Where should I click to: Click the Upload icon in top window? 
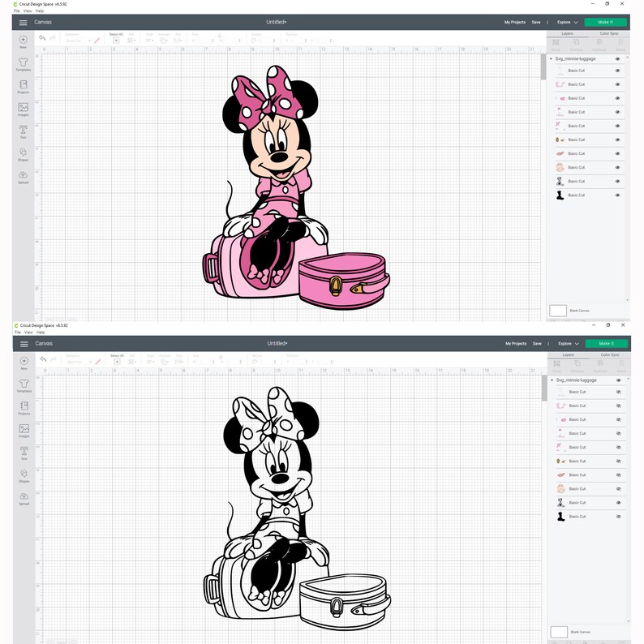pyautogui.click(x=23, y=175)
